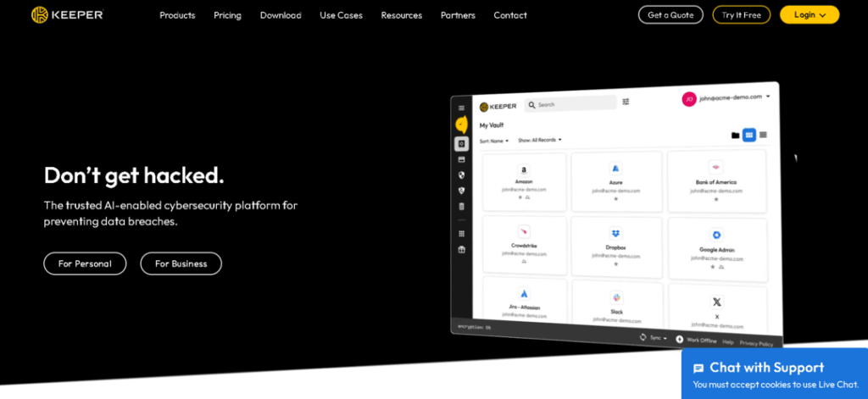
Task: Open the Jira - Atlassian record icon
Action: [524, 294]
